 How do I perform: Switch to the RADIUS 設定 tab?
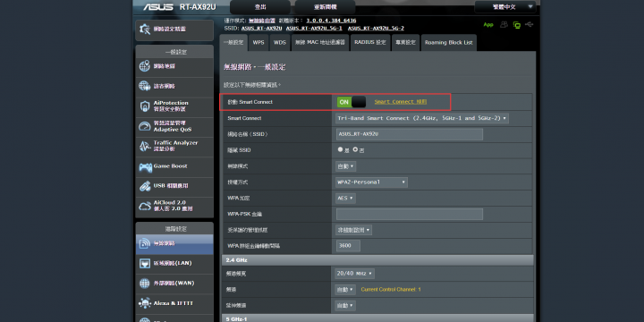click(x=370, y=43)
